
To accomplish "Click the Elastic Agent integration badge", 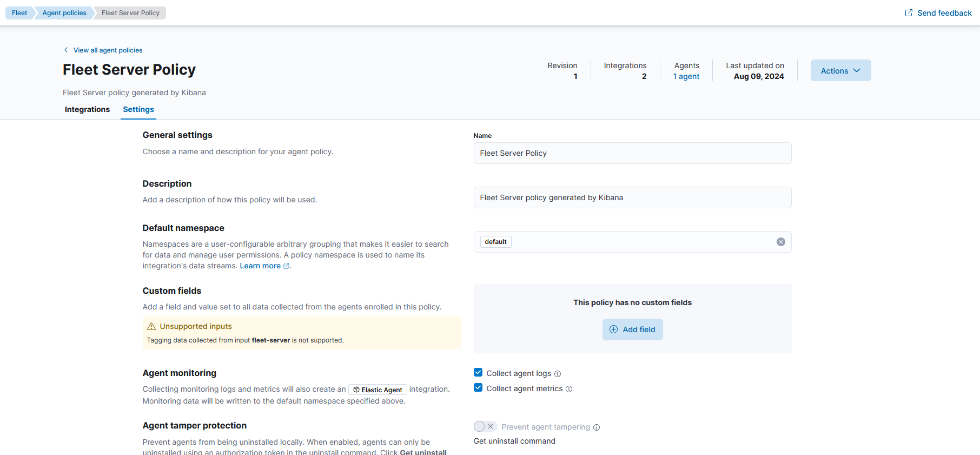I will pos(378,390).
